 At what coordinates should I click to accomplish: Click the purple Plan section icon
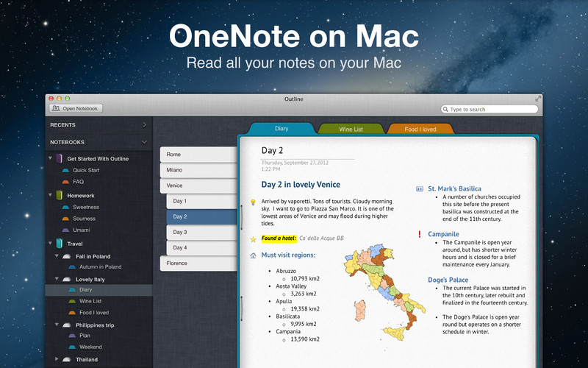tap(72, 336)
